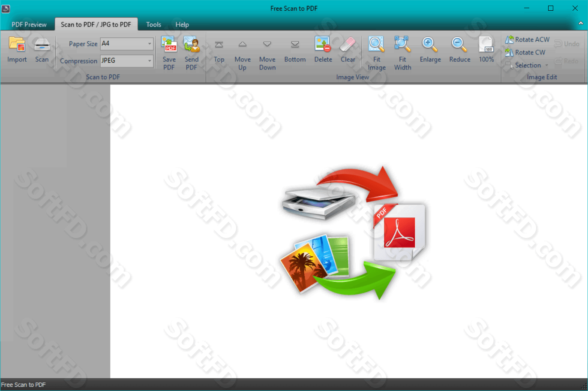
Task: Open the Tools tab
Action: click(x=153, y=24)
